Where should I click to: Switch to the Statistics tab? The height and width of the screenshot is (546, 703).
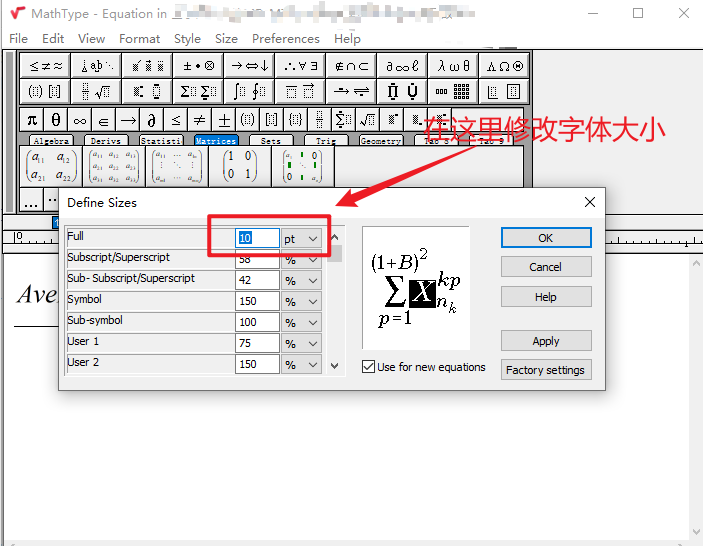click(161, 140)
